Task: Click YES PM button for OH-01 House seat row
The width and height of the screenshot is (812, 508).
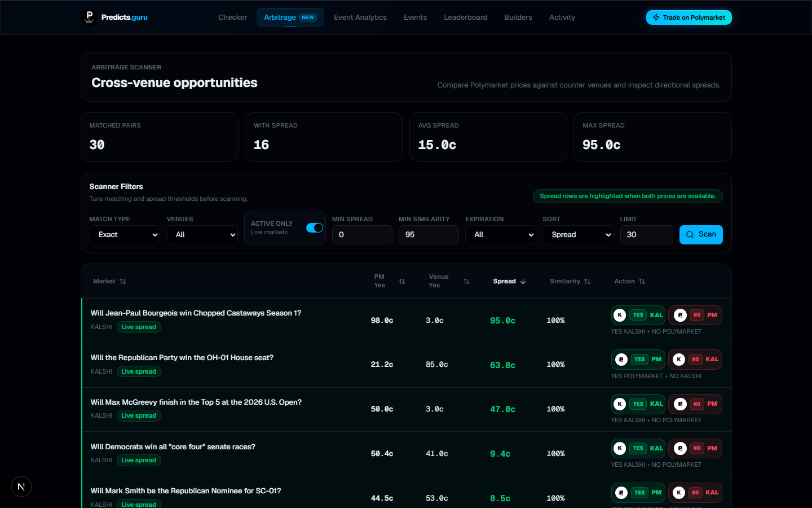Action: pos(638,359)
